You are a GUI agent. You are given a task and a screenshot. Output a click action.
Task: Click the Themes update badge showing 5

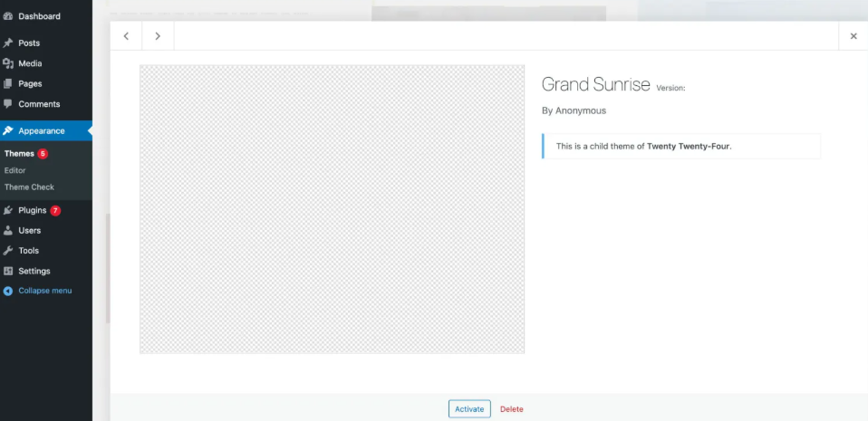tap(43, 154)
